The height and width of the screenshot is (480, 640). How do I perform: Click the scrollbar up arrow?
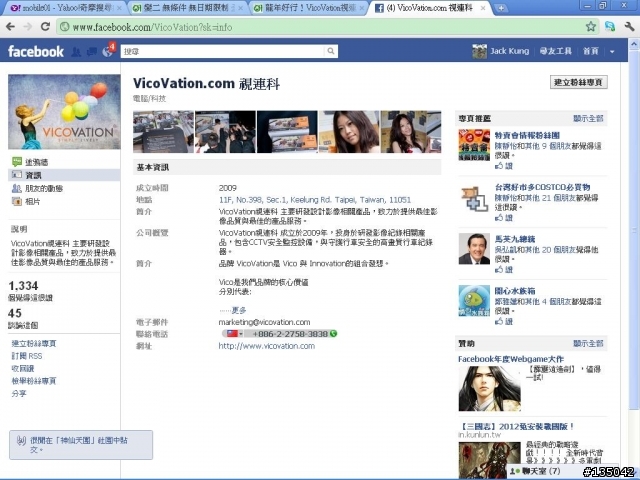[x=634, y=44]
